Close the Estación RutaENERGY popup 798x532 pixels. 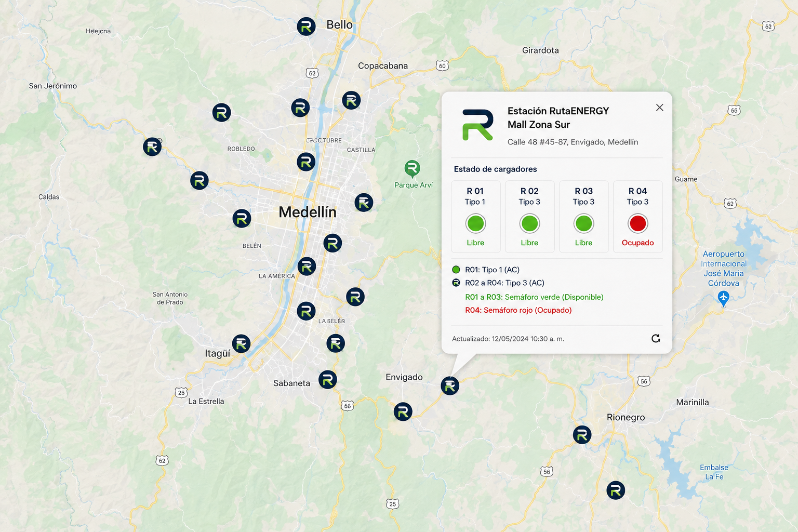pos(659,108)
